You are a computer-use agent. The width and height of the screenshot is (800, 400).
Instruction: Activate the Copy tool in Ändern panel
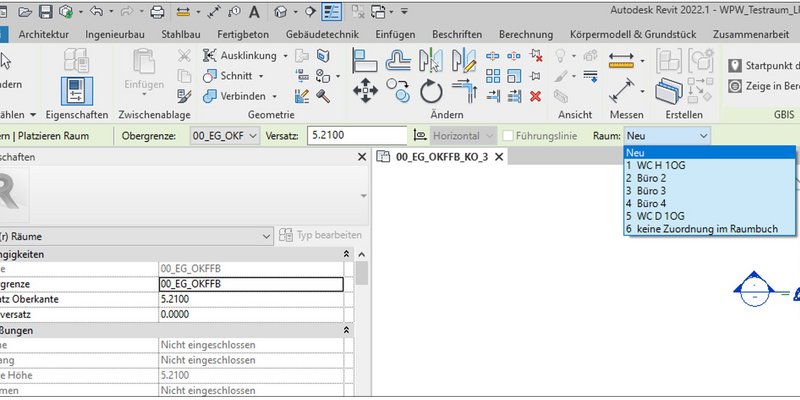click(x=398, y=91)
